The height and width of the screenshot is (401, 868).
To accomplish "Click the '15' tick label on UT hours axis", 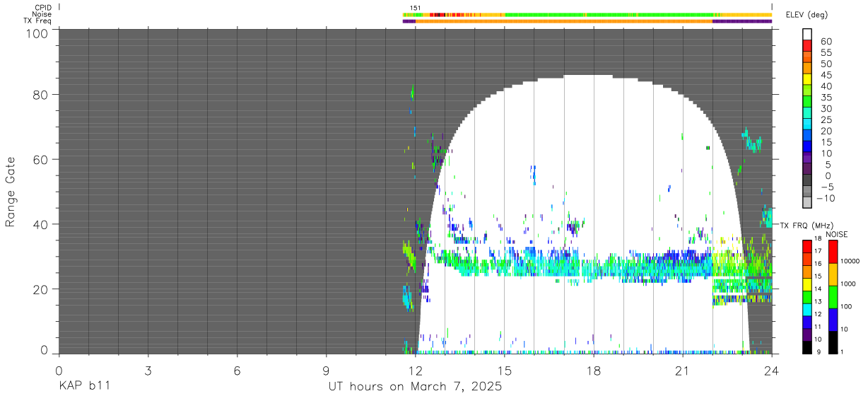I will pyautogui.click(x=504, y=371).
